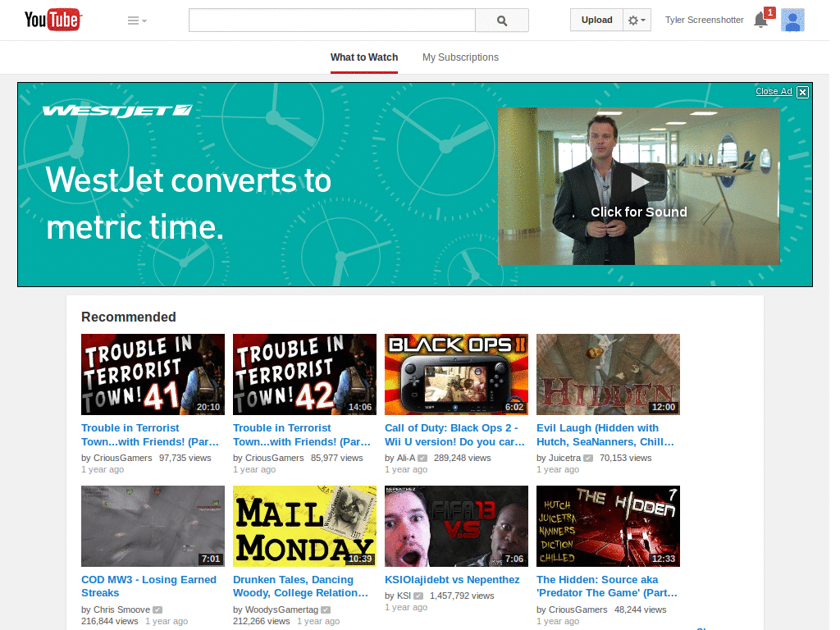The width and height of the screenshot is (840, 630).
Task: Open Drunken Tales, Dancing Woody title
Action: coord(300,586)
